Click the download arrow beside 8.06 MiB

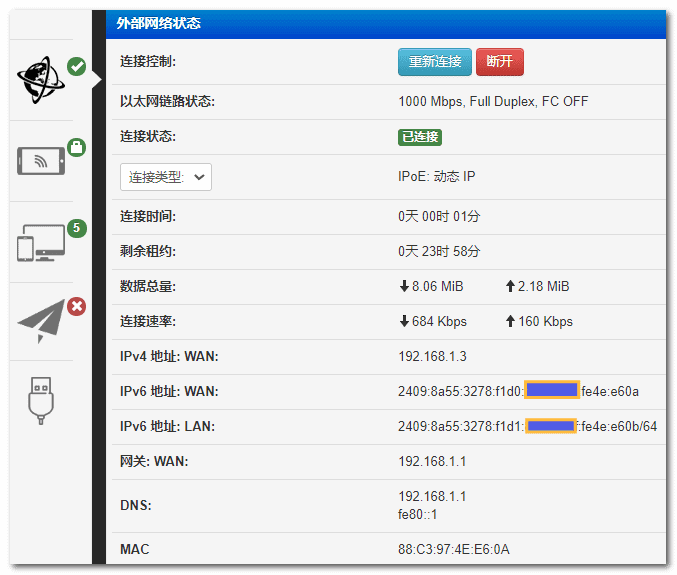point(403,287)
